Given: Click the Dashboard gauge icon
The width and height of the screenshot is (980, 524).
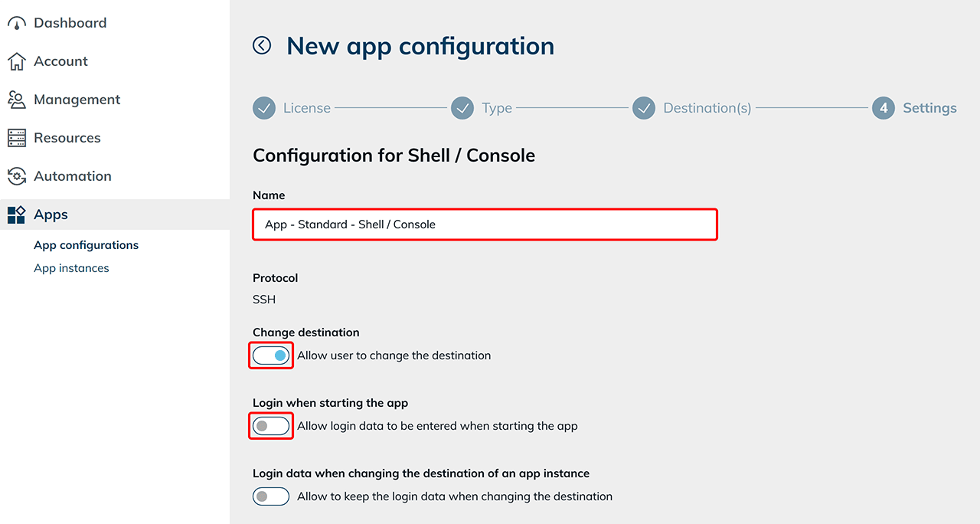Looking at the screenshot, I should 17,24.
